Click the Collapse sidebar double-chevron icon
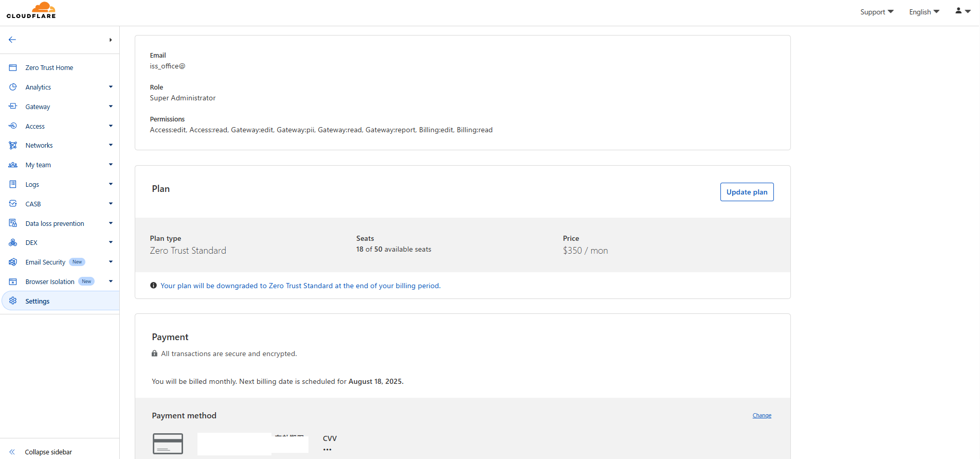This screenshot has width=980, height=459. [12, 452]
